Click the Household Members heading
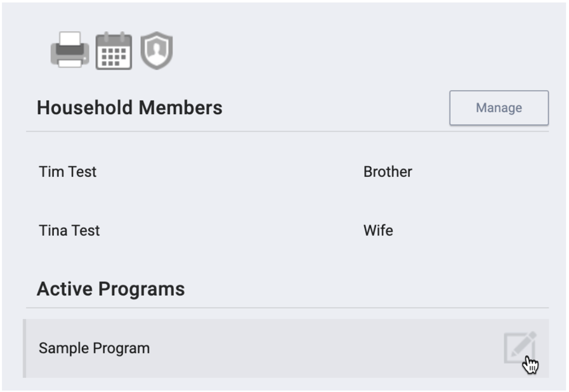Image resolution: width=569 pixels, height=392 pixels. [129, 108]
